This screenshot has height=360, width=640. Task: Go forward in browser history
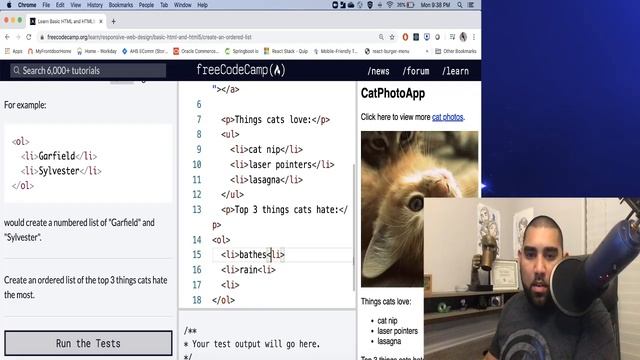point(18,37)
